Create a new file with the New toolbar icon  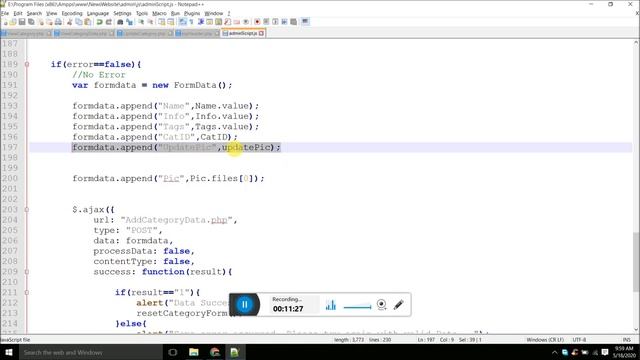pyautogui.click(x=5, y=22)
